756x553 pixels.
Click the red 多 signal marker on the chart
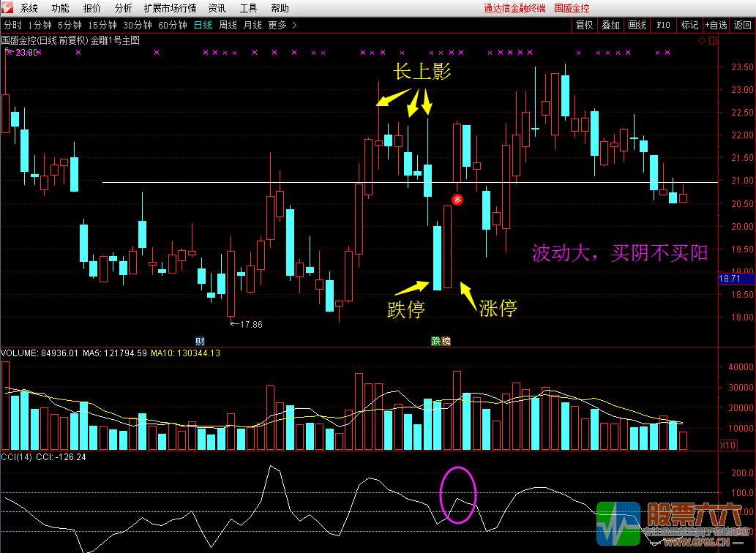pos(457,199)
